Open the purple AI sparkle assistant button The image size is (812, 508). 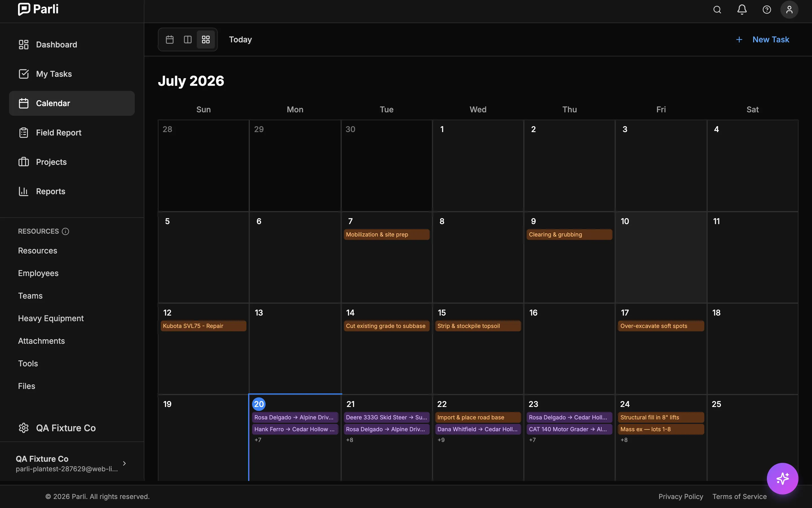tap(782, 478)
